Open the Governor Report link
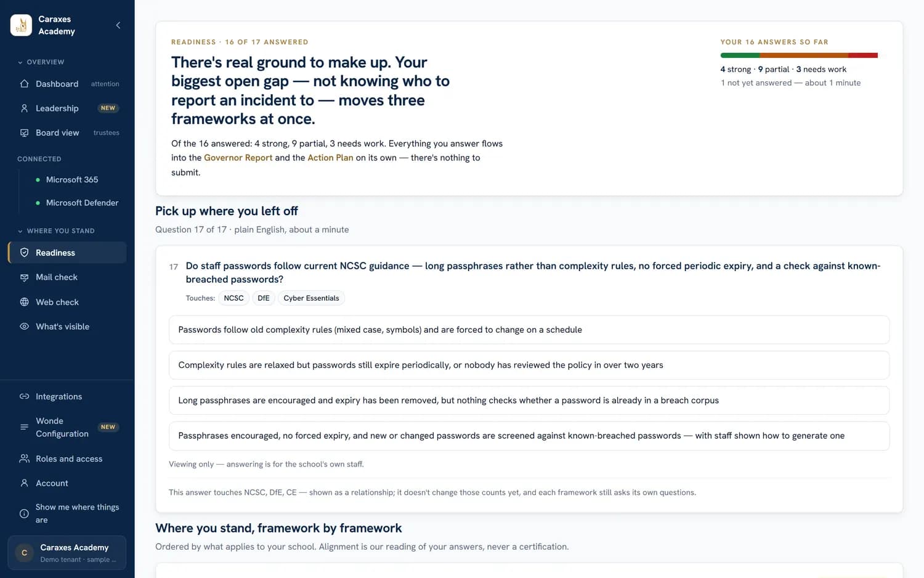The image size is (924, 578). pyautogui.click(x=238, y=158)
